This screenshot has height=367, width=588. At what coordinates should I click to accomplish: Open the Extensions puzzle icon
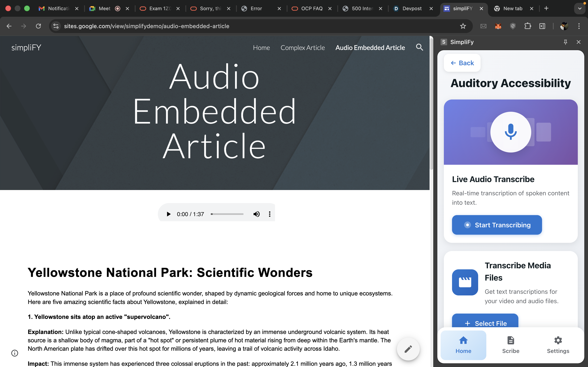tap(528, 26)
